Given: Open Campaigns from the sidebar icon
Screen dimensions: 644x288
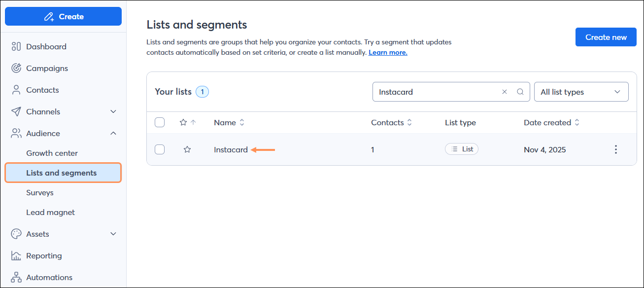Looking at the screenshot, I should [x=16, y=68].
